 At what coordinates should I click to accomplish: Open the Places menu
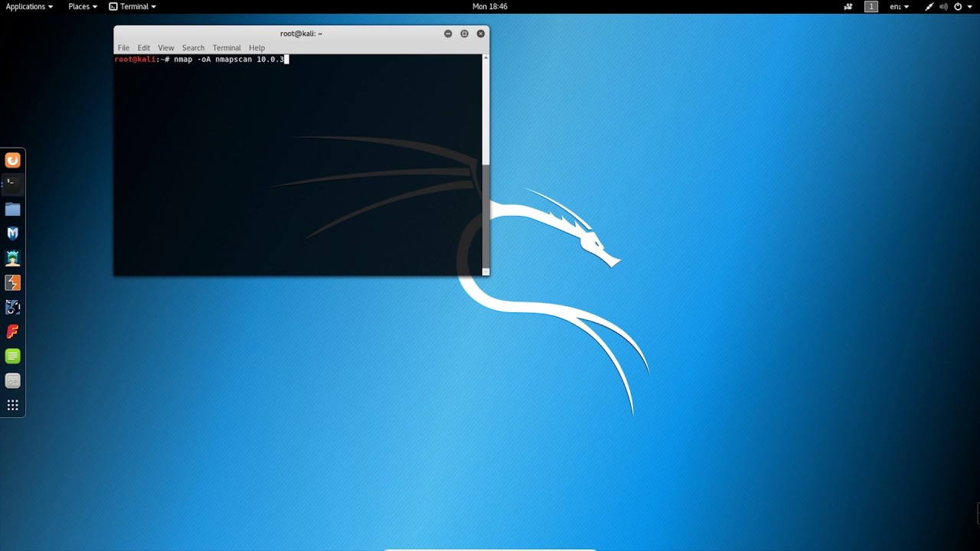coord(83,6)
